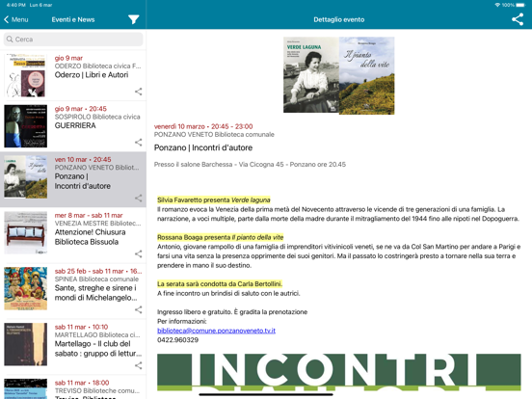
Task: Tap the Spinea event colorful thumbnail
Action: (x=26, y=288)
